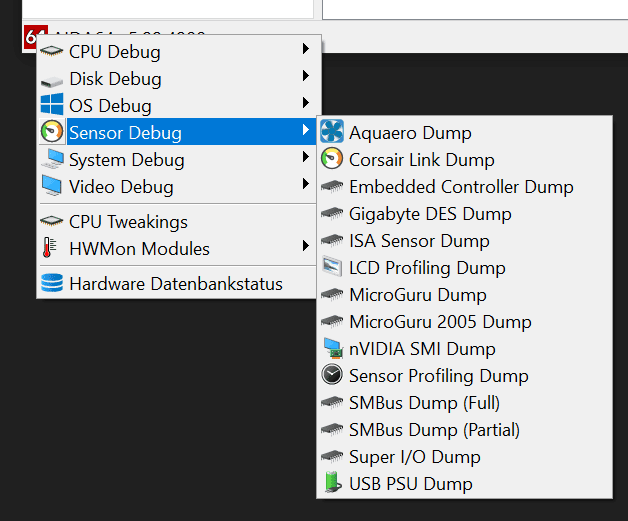
Task: Click the computer icon beside System Debug
Action: click(x=52, y=159)
